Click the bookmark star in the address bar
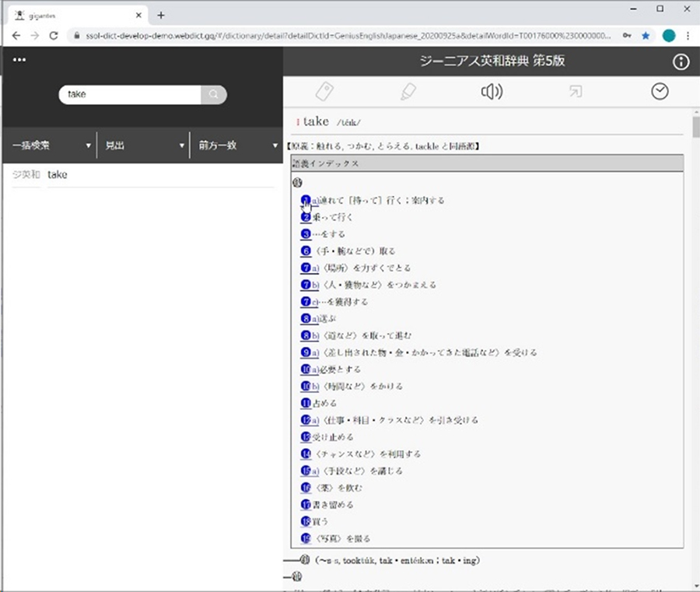Screen dimensions: 700x592 point(646,36)
